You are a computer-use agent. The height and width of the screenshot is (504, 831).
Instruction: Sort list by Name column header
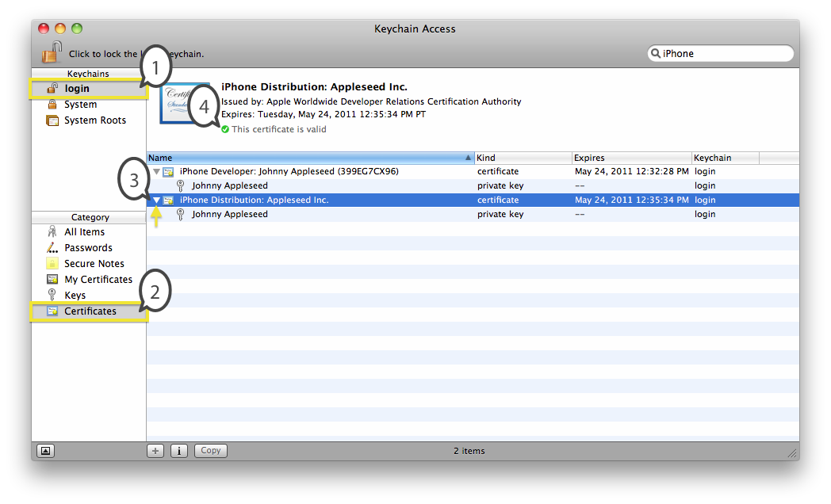[309, 158]
